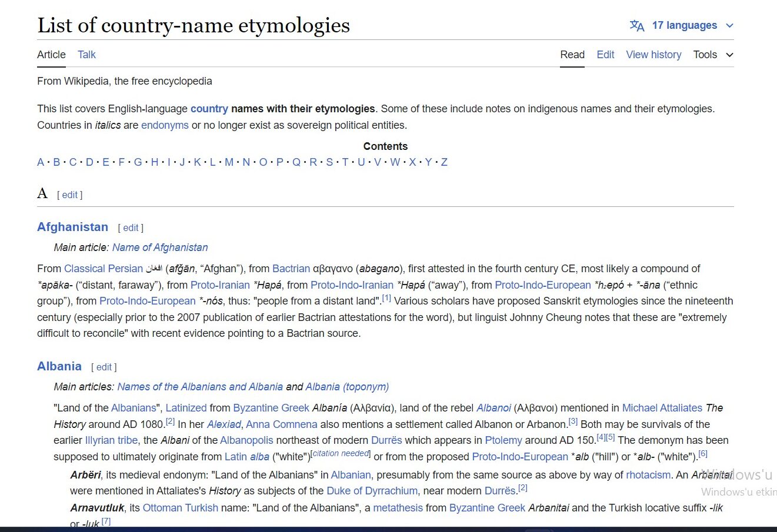Open the 'Michael Attaliates' link
The image size is (777, 532).
click(x=662, y=408)
